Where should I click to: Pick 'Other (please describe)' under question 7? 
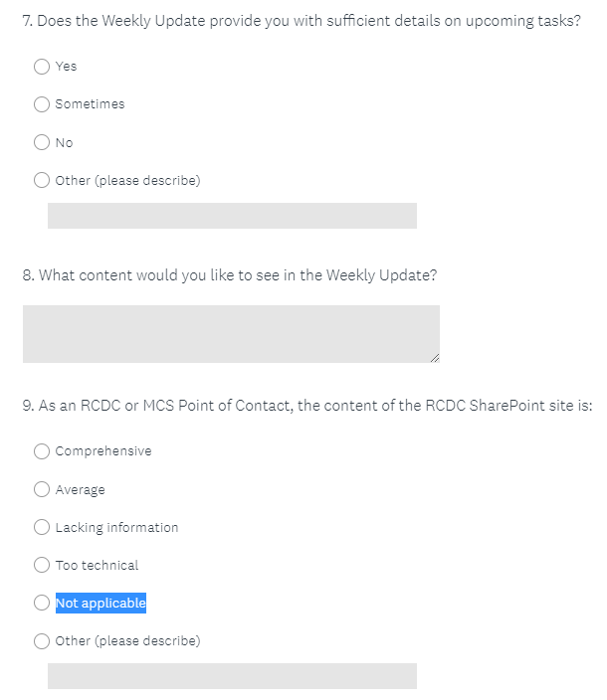point(42,181)
